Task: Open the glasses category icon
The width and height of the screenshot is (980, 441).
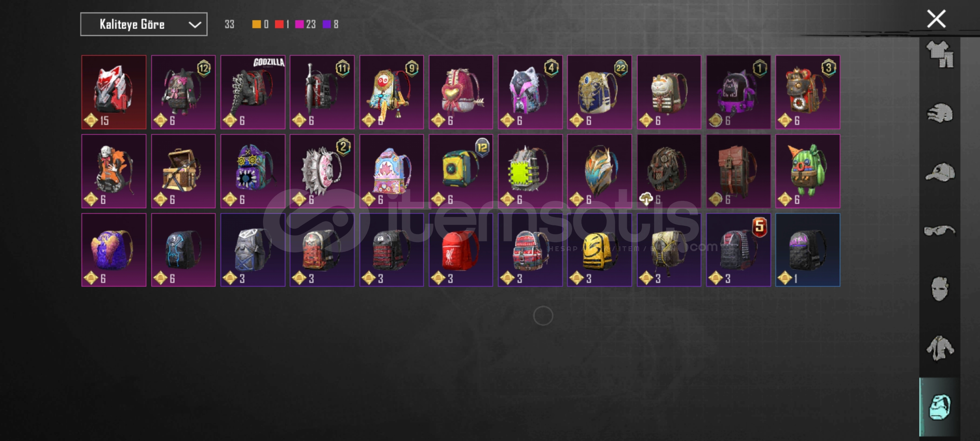Action: pyautogui.click(x=940, y=231)
